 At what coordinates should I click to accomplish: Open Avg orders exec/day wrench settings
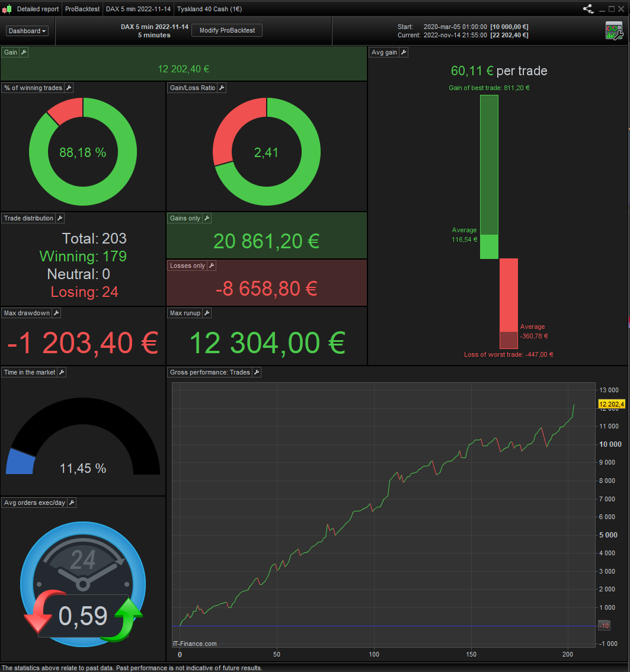72,503
